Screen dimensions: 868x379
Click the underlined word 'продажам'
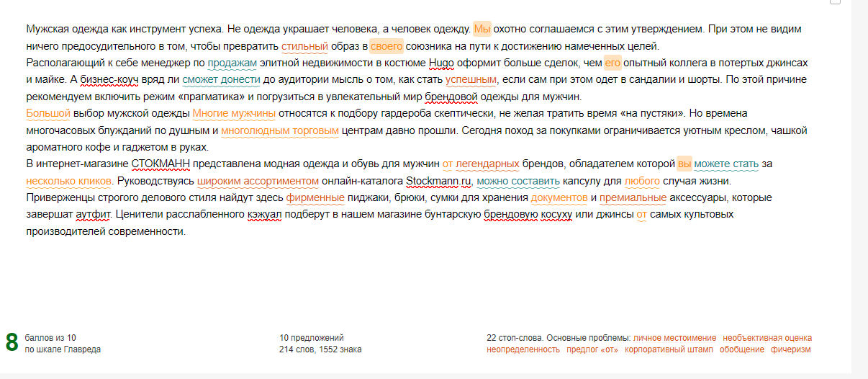coord(232,63)
